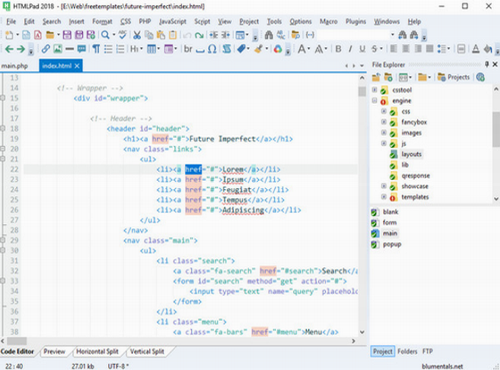500x370 pixels.
Task: Run spell check with the ABC icon
Action: click(x=123, y=35)
